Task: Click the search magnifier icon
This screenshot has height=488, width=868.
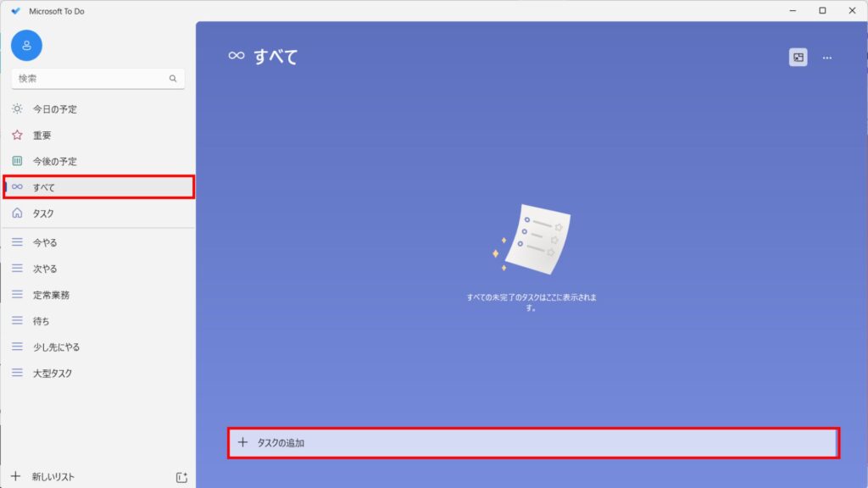Action: point(173,79)
